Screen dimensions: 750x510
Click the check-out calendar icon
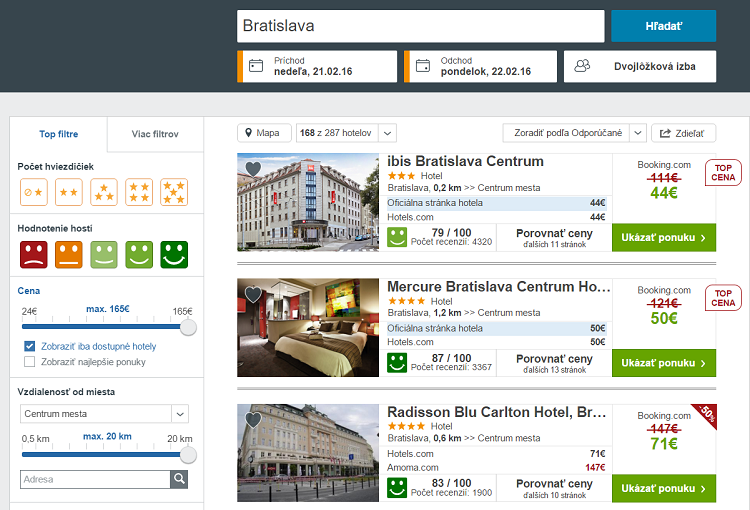pyautogui.click(x=423, y=66)
